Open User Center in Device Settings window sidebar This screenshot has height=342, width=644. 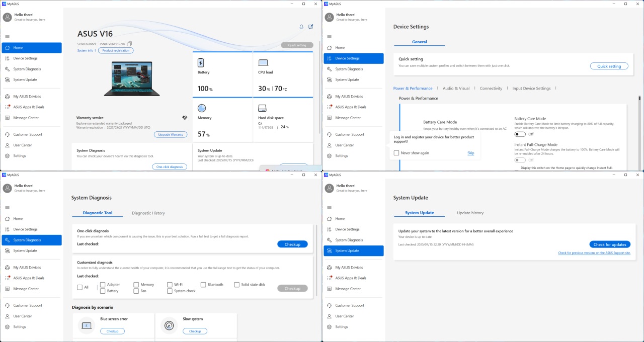(354, 145)
